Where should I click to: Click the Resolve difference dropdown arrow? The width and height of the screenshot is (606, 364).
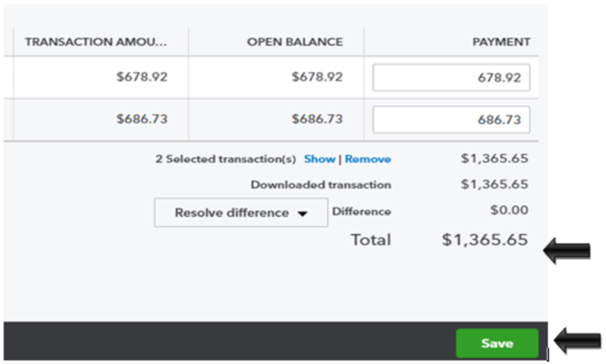click(303, 214)
